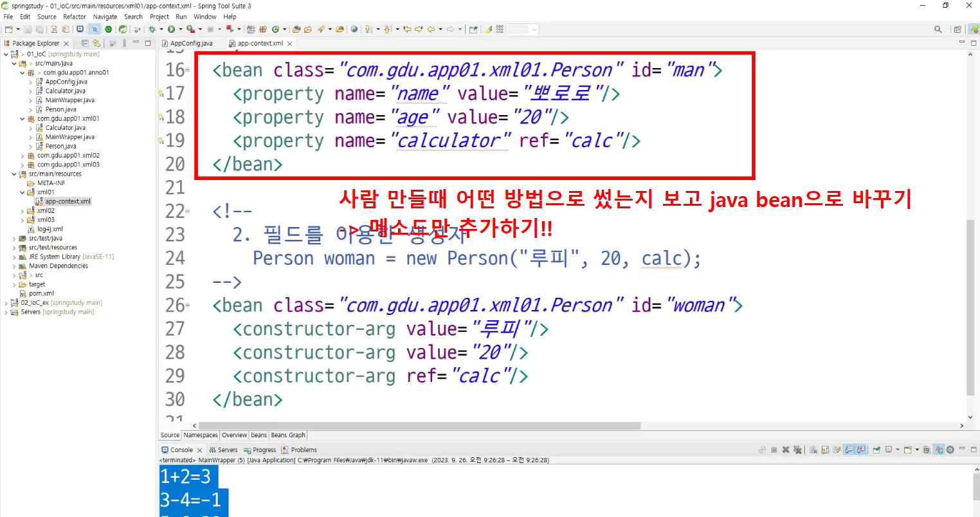Image resolution: width=980 pixels, height=517 pixels.
Task: Click the Remove Launch X icon in Console
Action: pos(786,449)
